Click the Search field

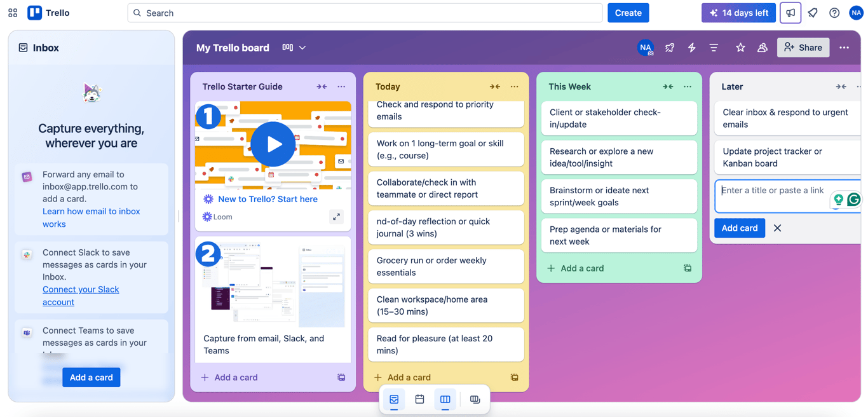point(364,13)
